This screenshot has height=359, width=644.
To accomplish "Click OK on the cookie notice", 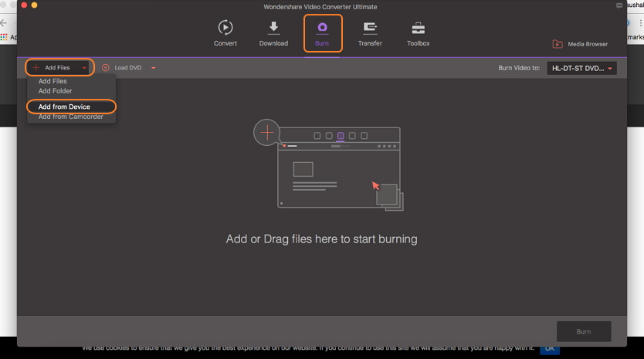I will [550, 349].
